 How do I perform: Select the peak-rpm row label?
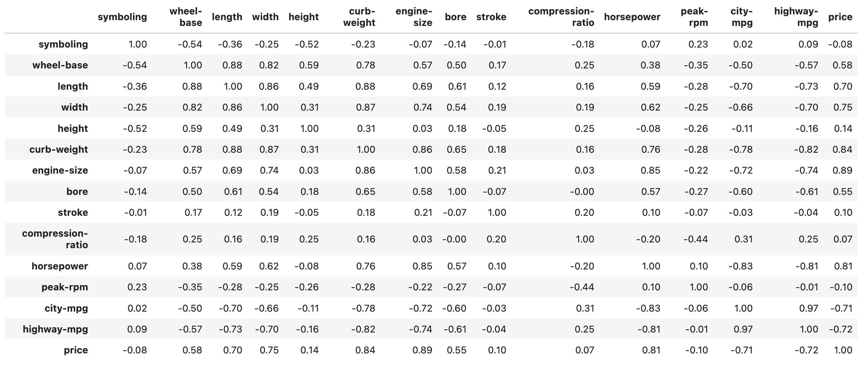[65, 287]
